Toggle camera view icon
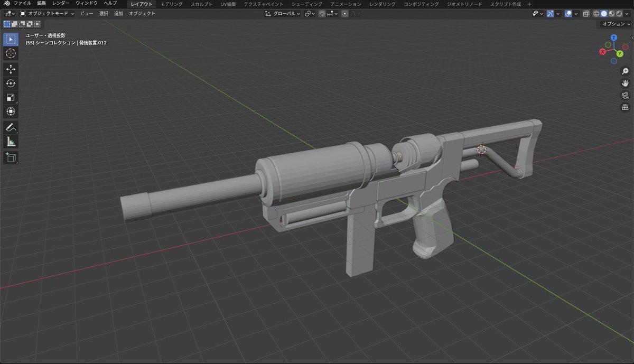 pyautogui.click(x=625, y=96)
